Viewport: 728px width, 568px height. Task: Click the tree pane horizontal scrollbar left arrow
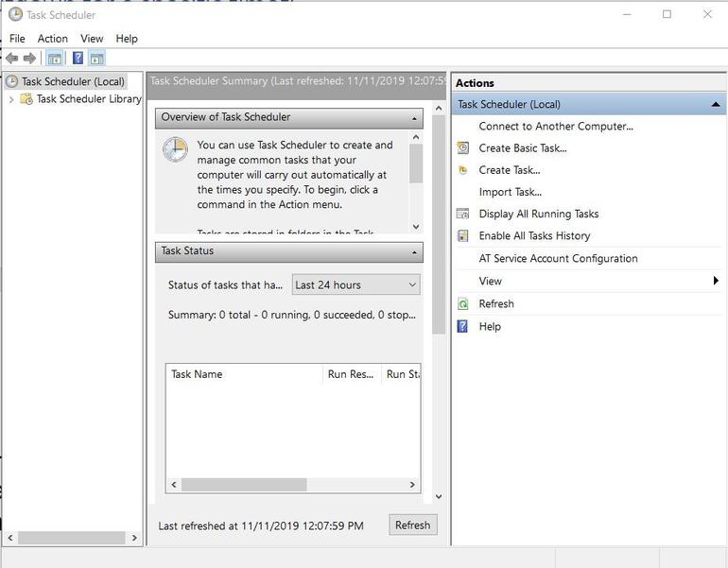click(10, 538)
